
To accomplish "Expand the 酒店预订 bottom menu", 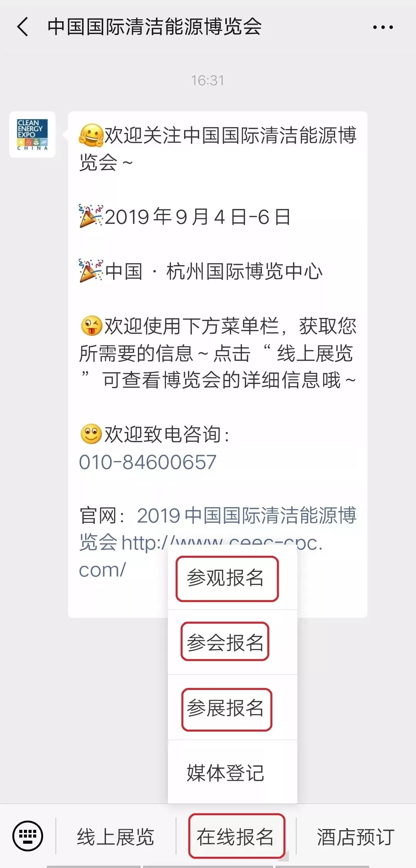I will [x=356, y=836].
